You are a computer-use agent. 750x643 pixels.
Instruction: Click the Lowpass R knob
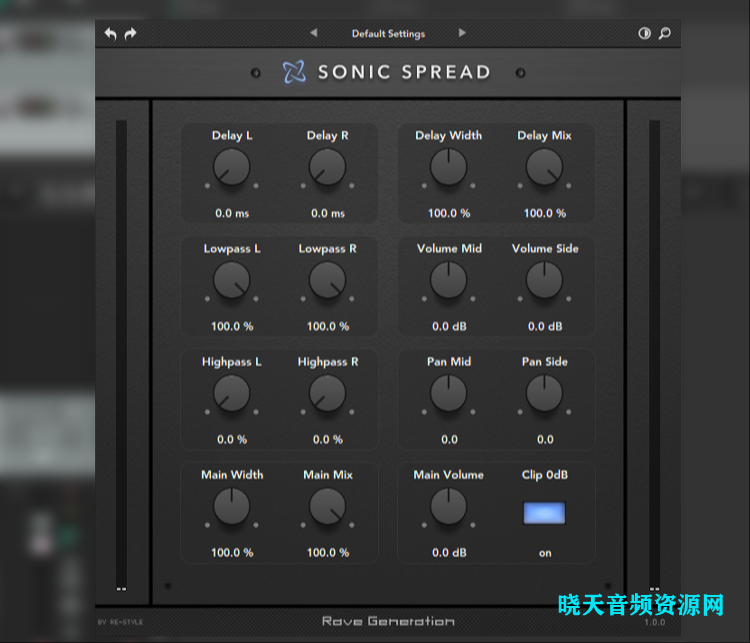[x=327, y=281]
